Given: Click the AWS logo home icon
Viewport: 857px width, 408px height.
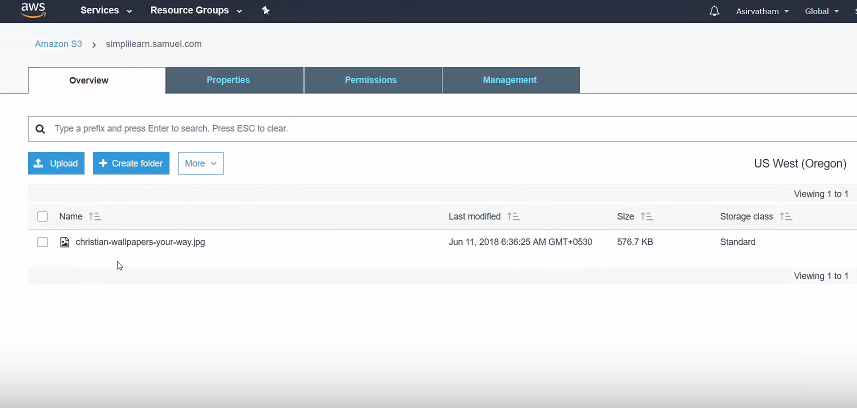Looking at the screenshot, I should pyautogui.click(x=33, y=10).
